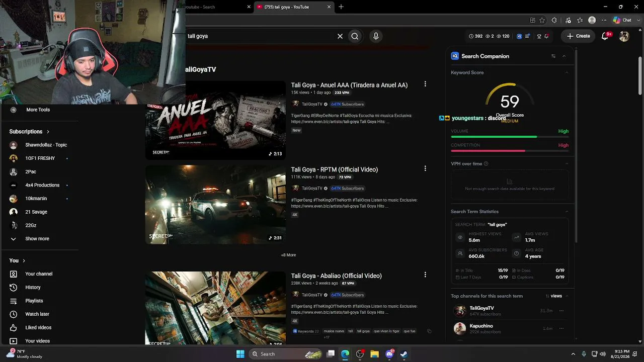Open the account avatar menu
The image size is (644, 362).
[624, 36]
